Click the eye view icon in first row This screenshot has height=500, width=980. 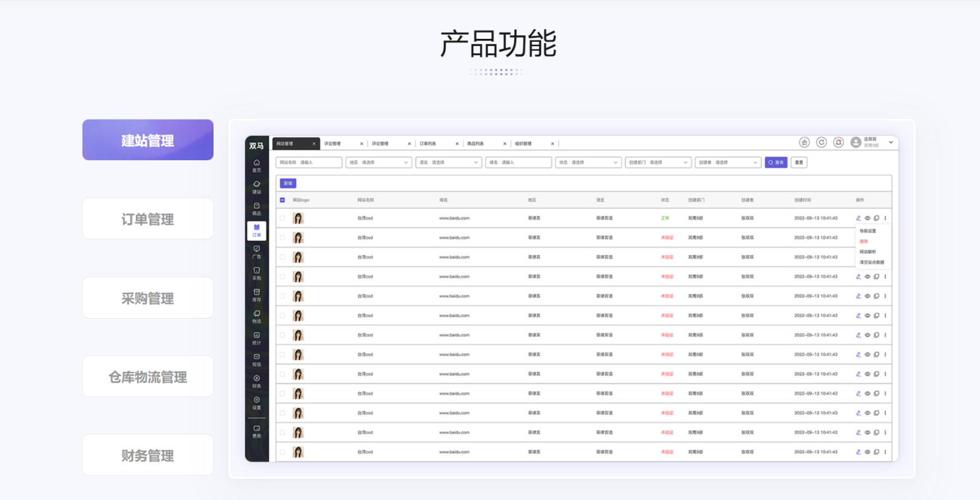point(867,218)
